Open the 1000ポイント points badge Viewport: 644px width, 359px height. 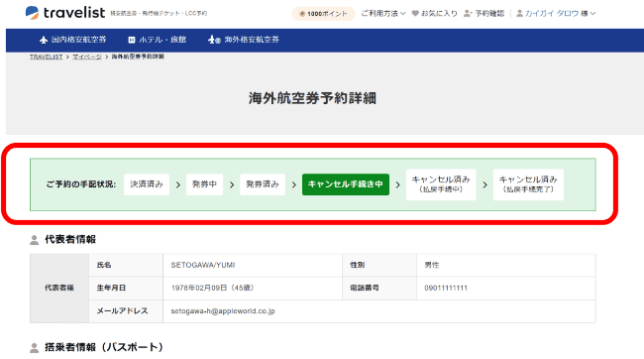point(323,14)
